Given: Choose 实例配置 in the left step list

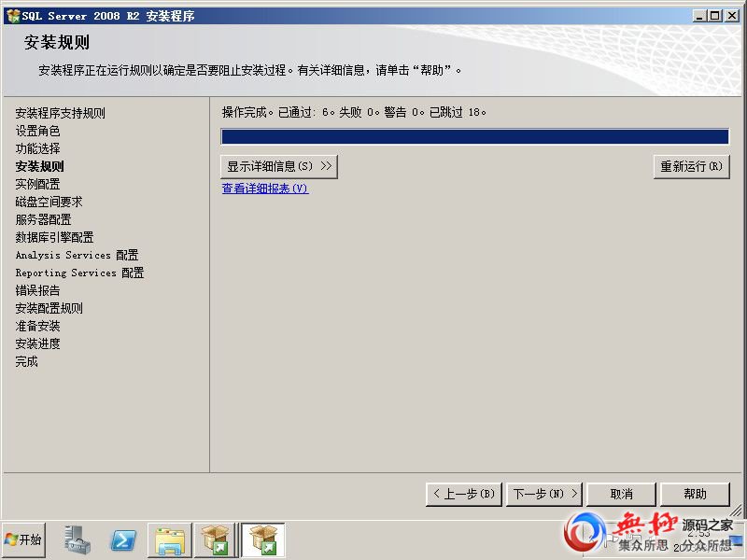Looking at the screenshot, I should pos(37,185).
